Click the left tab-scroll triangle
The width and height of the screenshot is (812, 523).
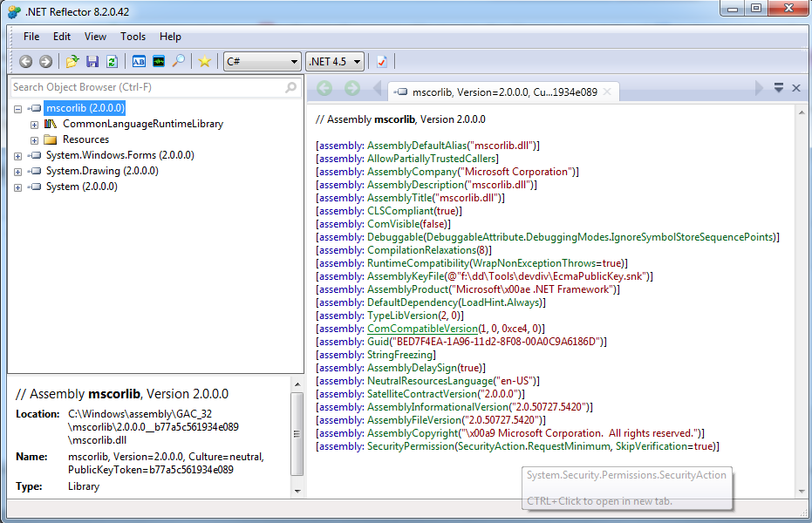[x=378, y=88]
